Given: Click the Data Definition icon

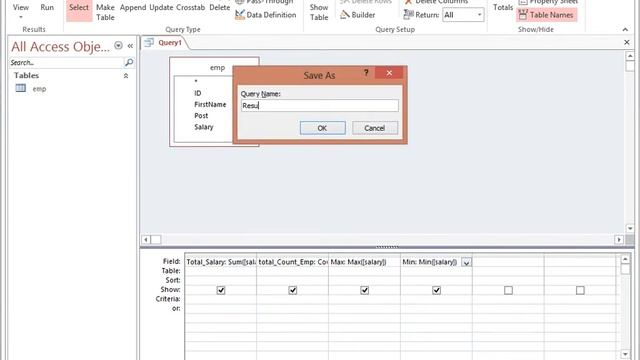Looking at the screenshot, I should coord(240,15).
